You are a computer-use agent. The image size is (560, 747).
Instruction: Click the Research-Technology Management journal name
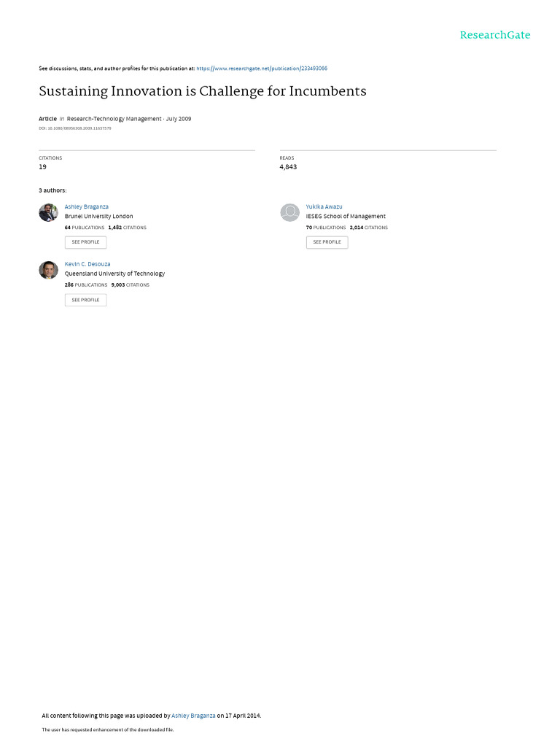(x=114, y=119)
